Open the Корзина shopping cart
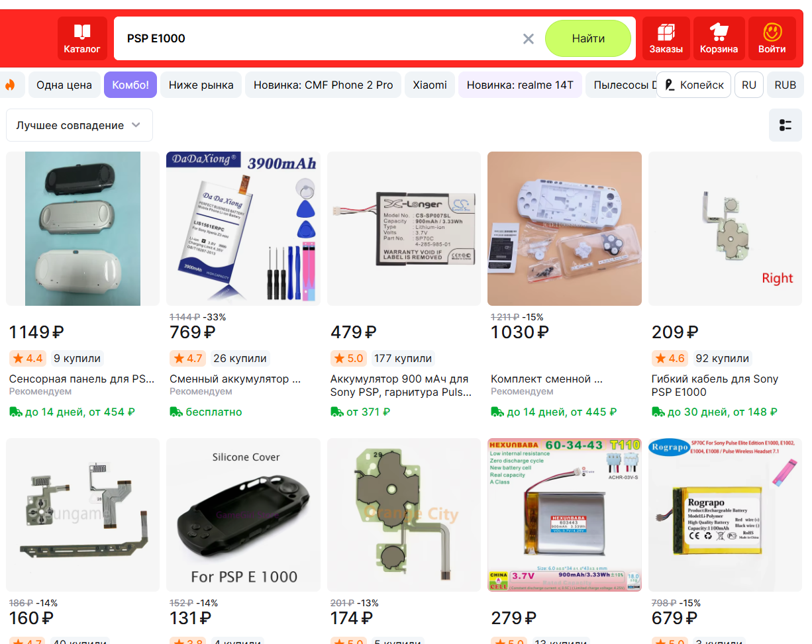Viewport: 812px width, 644px height. [x=719, y=38]
